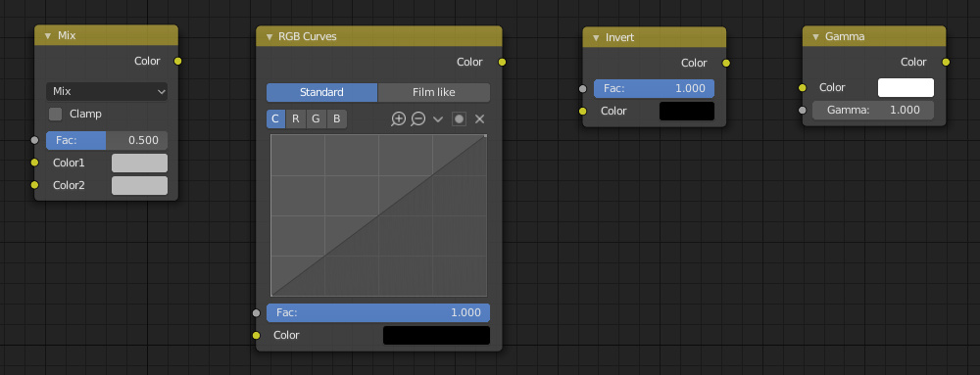Open the Color2 swatch in Mix node

click(139, 185)
